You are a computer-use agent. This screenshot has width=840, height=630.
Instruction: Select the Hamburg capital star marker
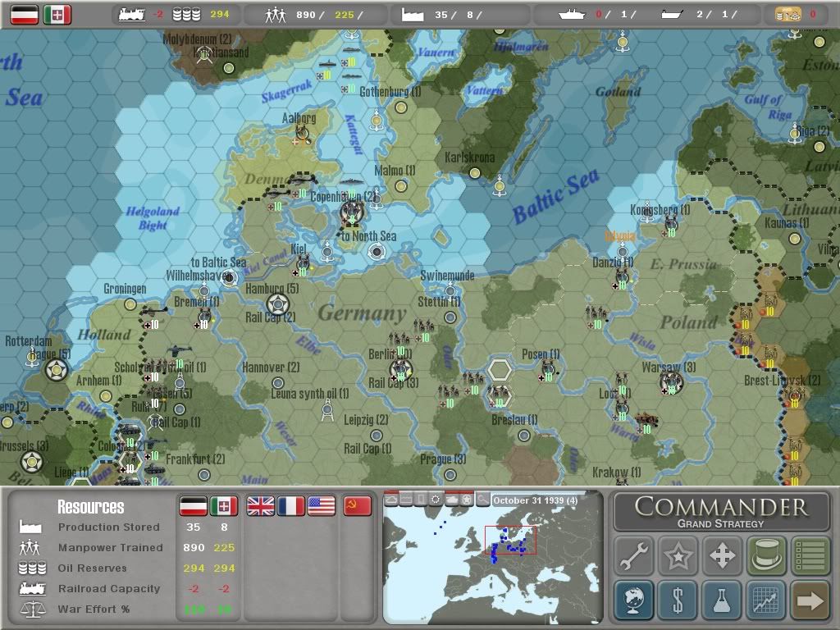coord(278,305)
